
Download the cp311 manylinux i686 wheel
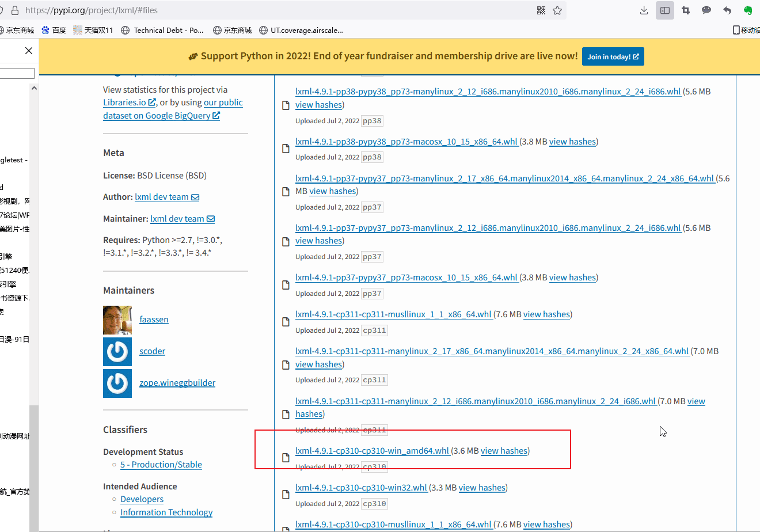click(x=476, y=401)
